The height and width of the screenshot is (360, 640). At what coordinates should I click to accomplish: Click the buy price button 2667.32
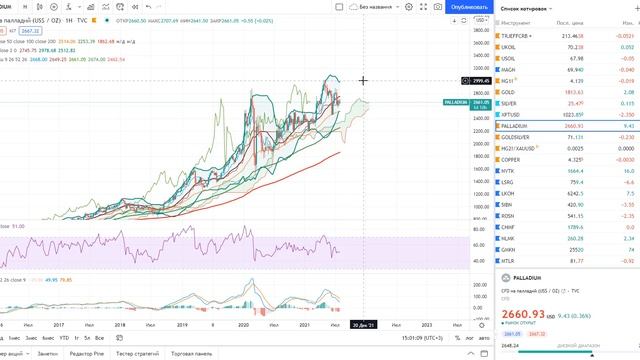click(x=30, y=31)
